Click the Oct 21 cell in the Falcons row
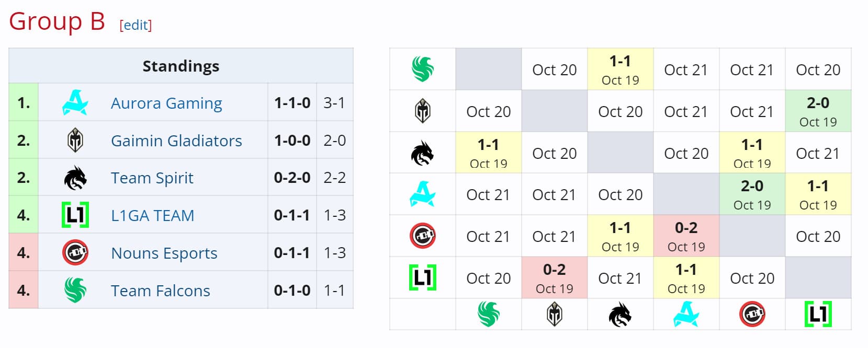Image resolution: width=868 pixels, height=348 pixels. pyautogui.click(x=686, y=69)
